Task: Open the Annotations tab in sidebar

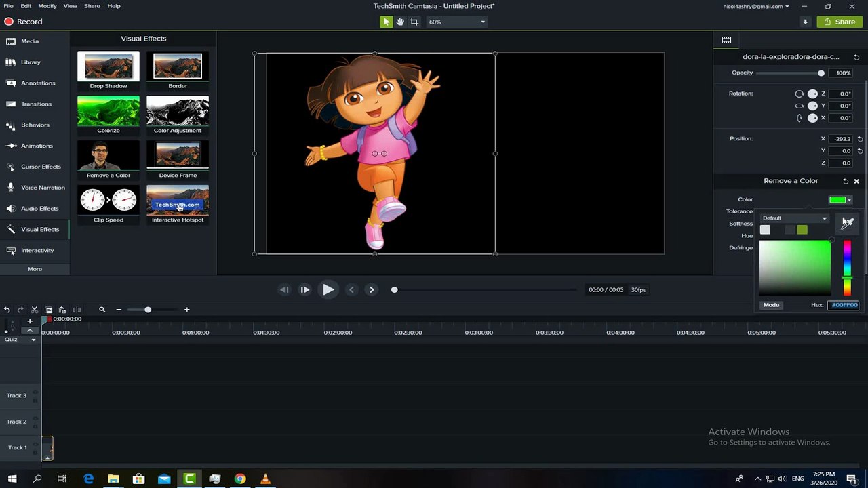Action: pos(35,83)
